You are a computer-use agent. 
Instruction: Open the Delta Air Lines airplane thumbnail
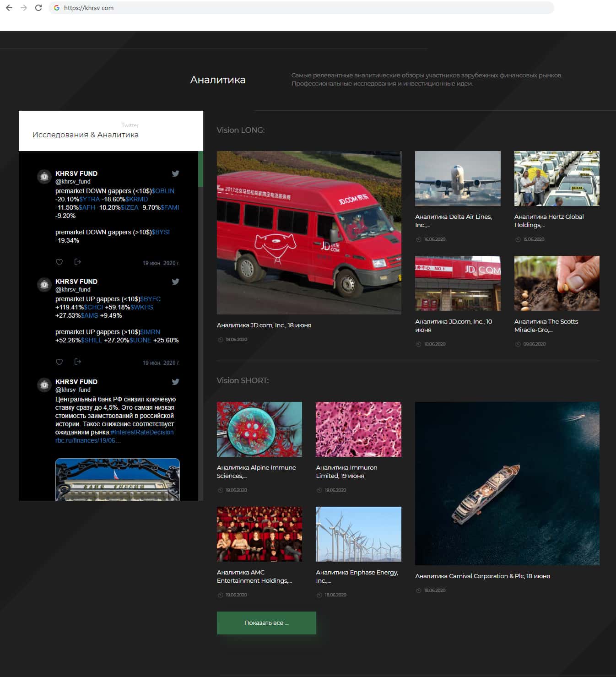point(458,179)
